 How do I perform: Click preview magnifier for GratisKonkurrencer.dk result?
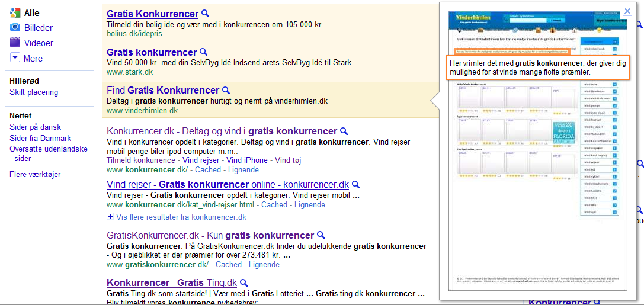pyautogui.click(x=321, y=235)
